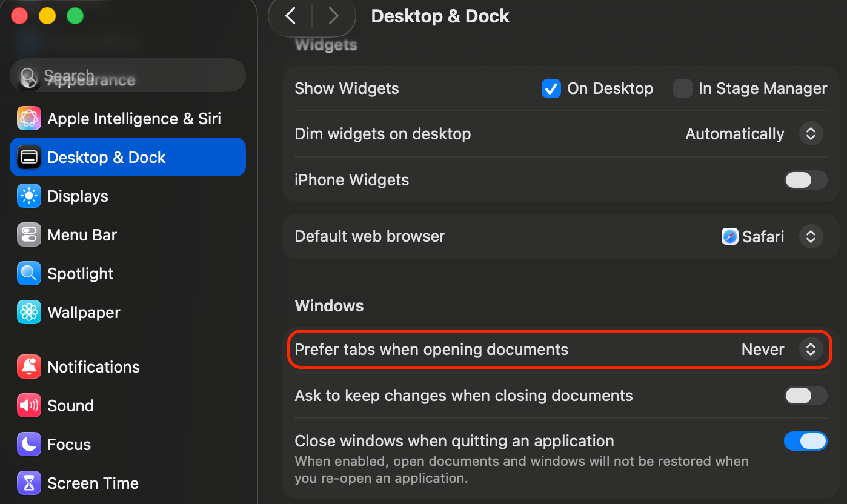
Task: Open Dim widgets on desktop dropdown
Action: pos(811,134)
